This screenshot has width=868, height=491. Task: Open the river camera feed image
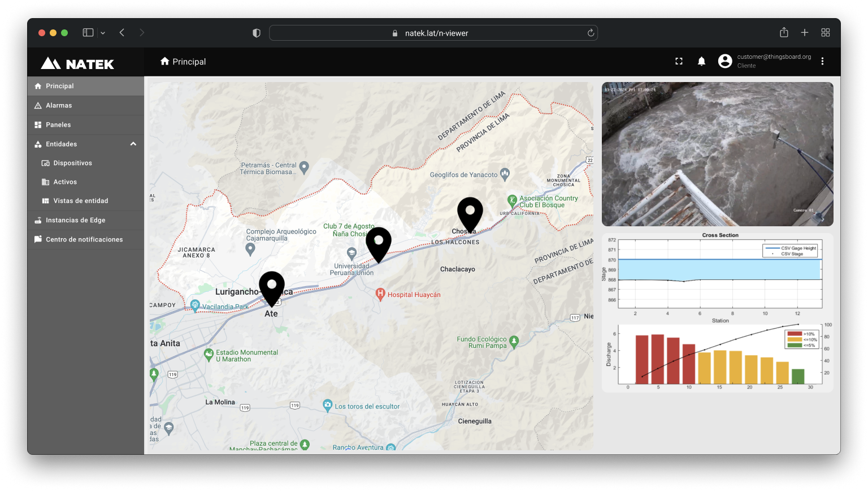pos(718,154)
